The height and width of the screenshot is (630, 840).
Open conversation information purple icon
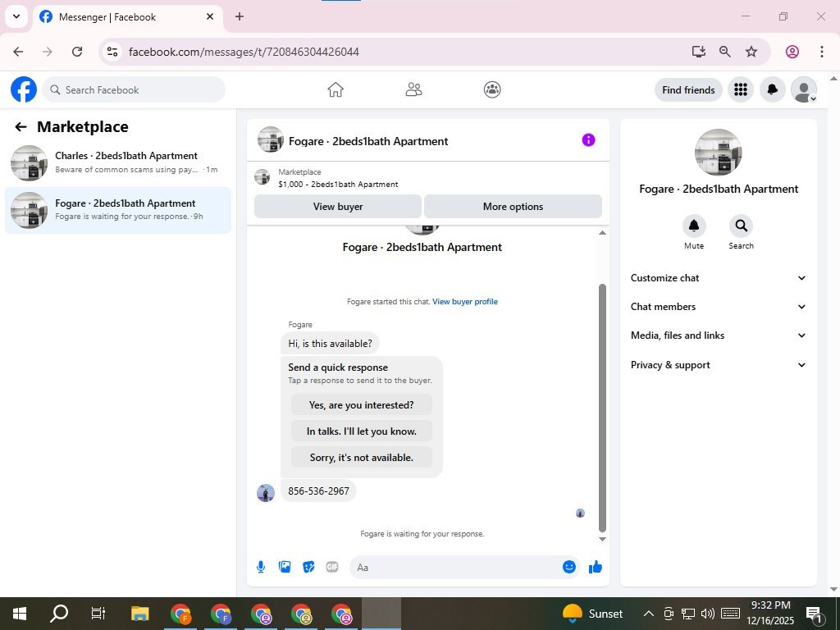[x=588, y=140]
